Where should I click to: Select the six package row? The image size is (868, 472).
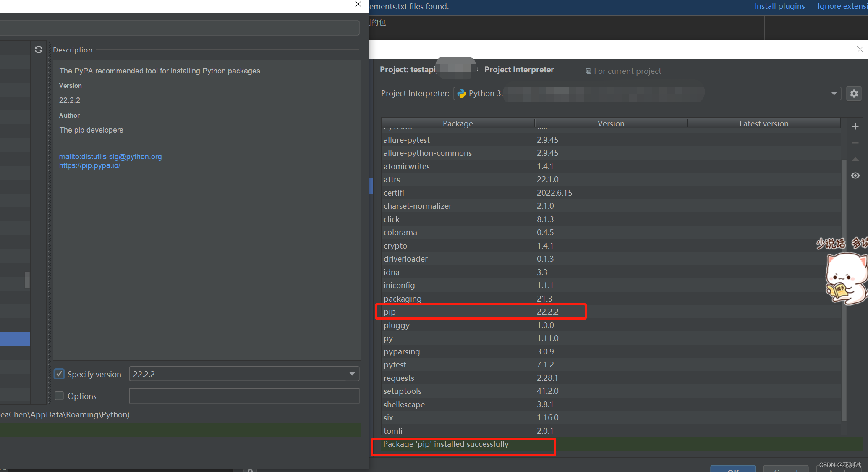point(611,417)
